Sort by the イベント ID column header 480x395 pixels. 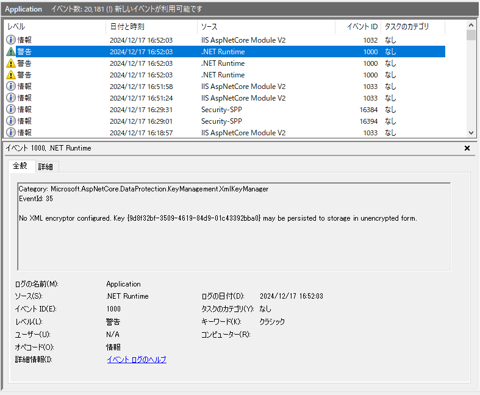(358, 27)
